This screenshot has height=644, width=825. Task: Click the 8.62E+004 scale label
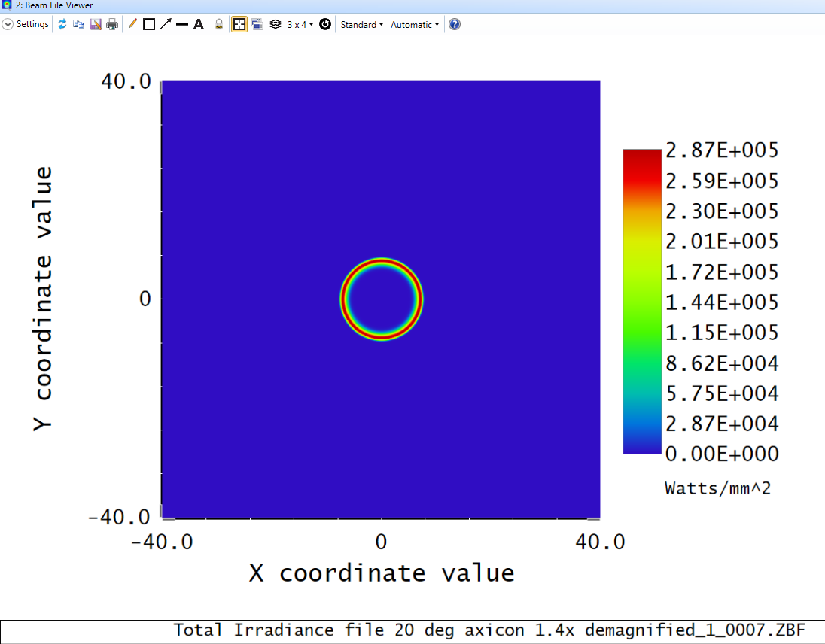coord(722,363)
